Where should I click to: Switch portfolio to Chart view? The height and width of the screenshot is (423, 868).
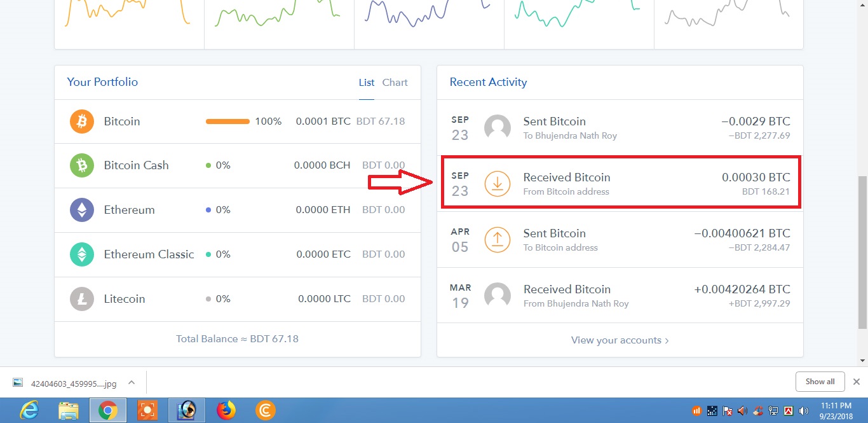click(x=395, y=82)
